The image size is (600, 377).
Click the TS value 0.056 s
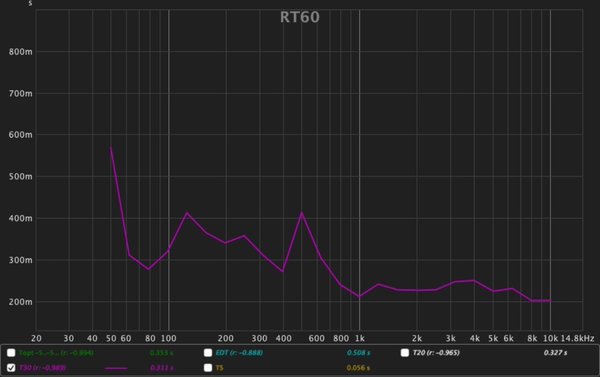358,368
